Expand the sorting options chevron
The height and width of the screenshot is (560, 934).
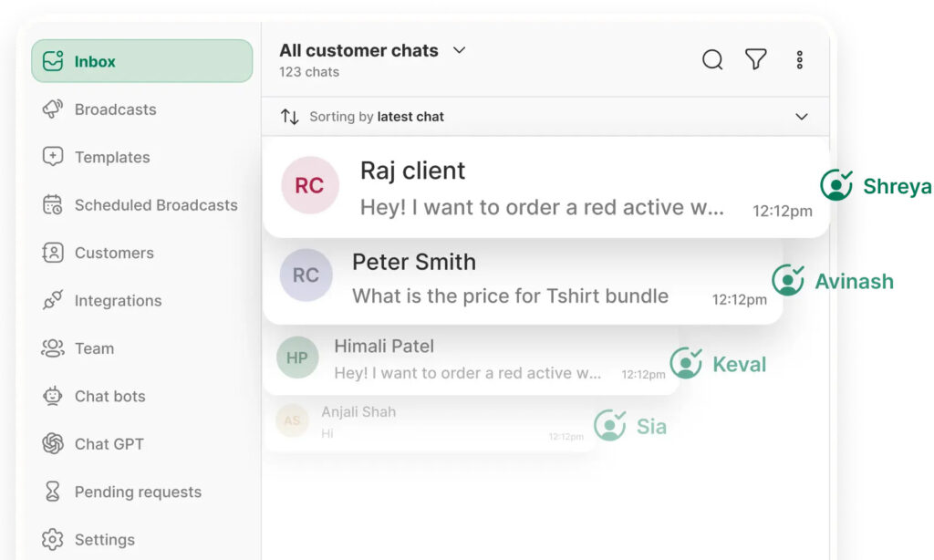tap(801, 117)
